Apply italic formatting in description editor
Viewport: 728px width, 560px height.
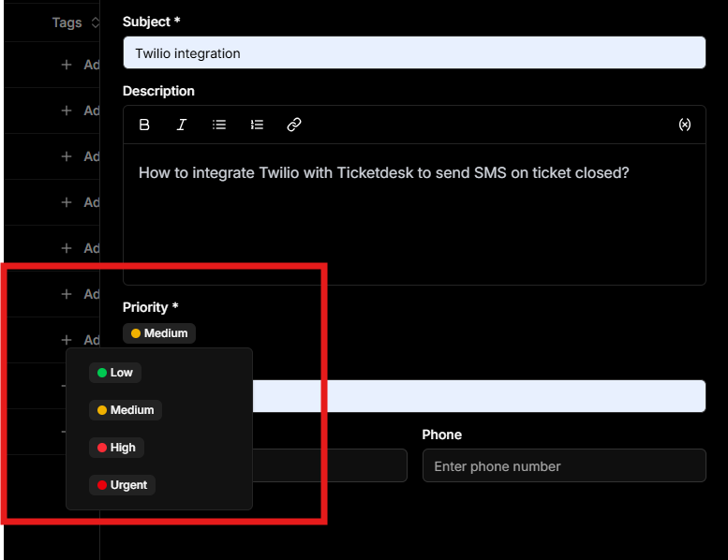(x=182, y=125)
